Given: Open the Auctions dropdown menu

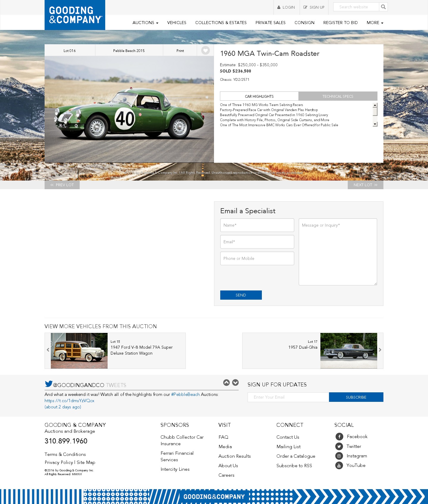Looking at the screenshot, I should point(145,23).
